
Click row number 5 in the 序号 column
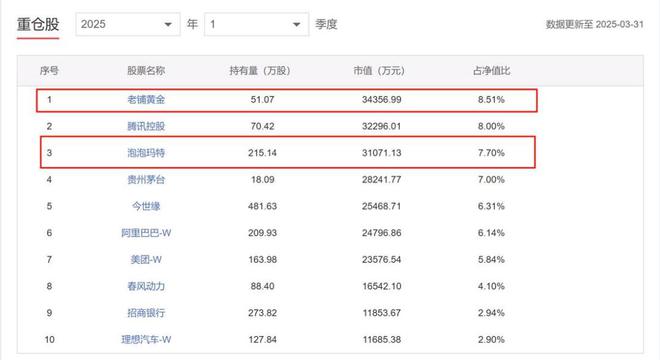49,206
